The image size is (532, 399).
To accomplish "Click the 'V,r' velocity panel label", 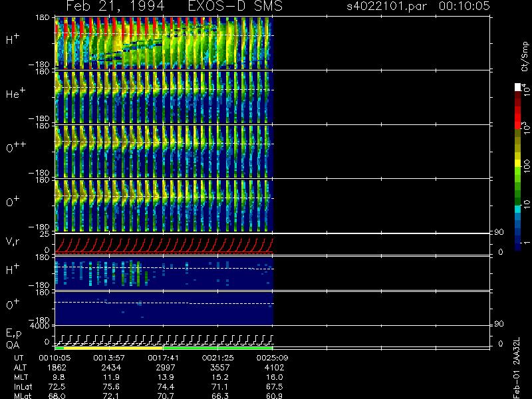I will 13,241.
